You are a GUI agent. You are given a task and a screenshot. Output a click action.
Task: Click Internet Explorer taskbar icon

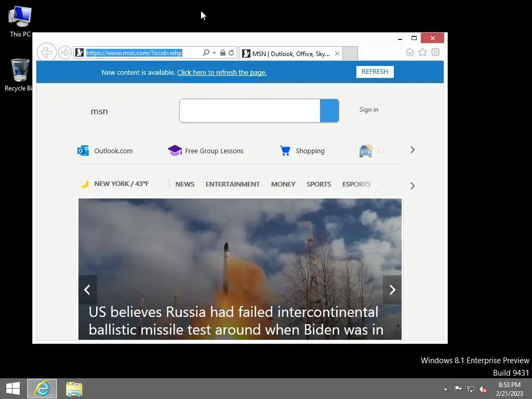click(42, 389)
